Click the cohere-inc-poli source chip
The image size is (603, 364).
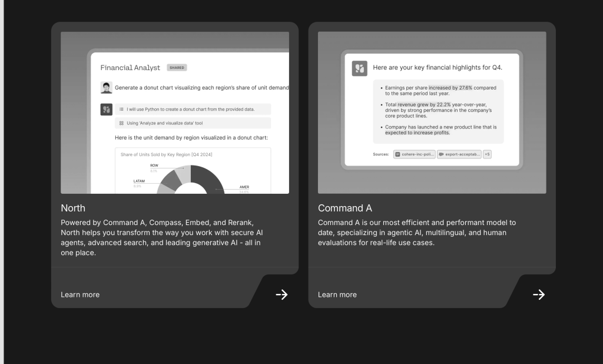point(415,154)
